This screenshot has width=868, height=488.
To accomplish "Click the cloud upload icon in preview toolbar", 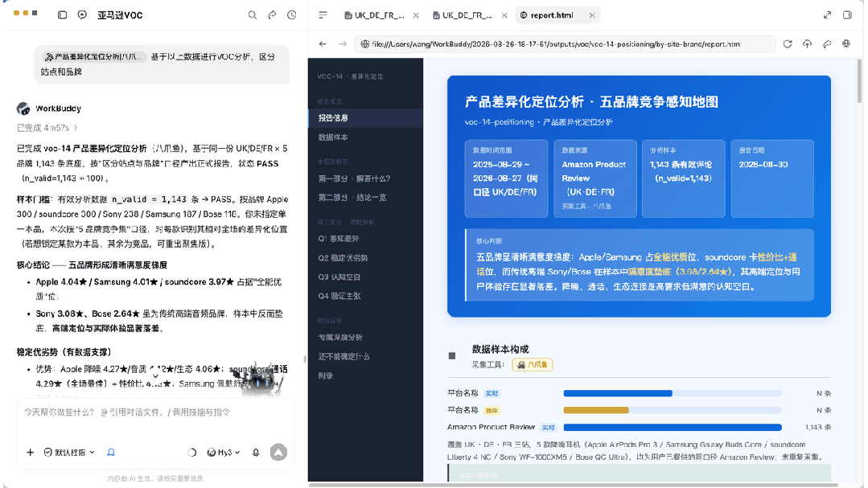I will [x=807, y=43].
